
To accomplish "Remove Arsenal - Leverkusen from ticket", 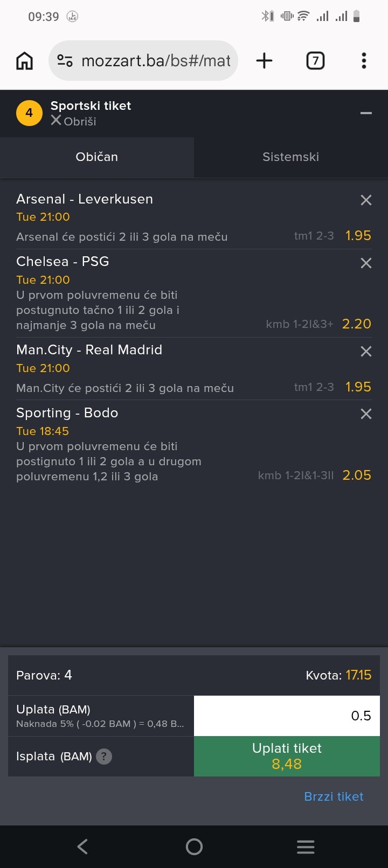I will coord(366,200).
